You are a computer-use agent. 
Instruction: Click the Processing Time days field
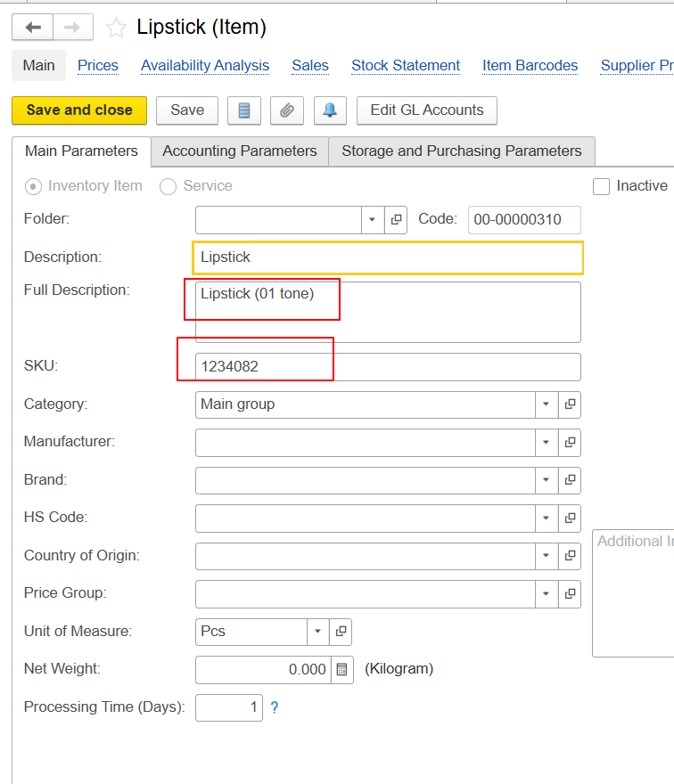tap(229, 707)
